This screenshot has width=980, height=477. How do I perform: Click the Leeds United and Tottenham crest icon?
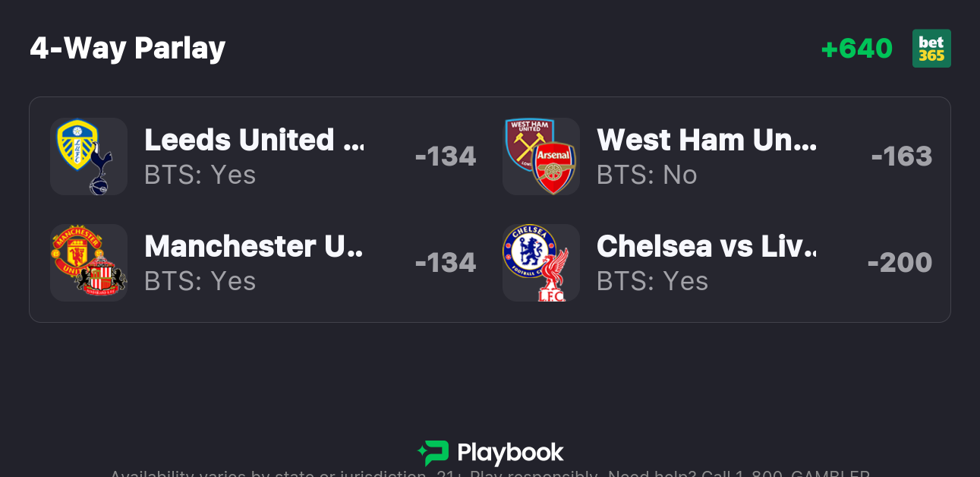click(88, 156)
